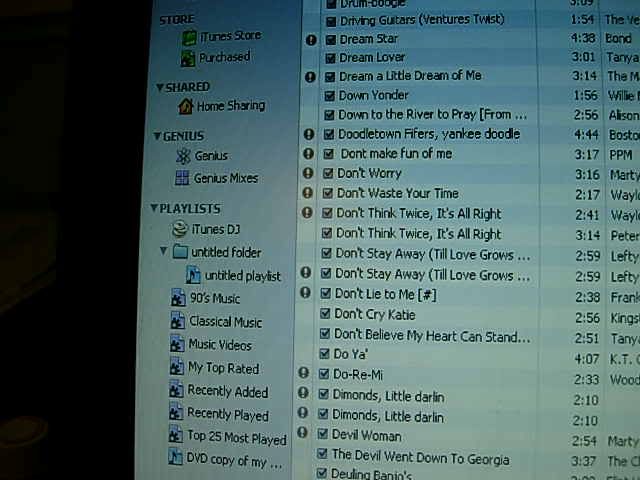The width and height of the screenshot is (640, 480).
Task: Click the 4:07 time for Do Ya'
Action: click(x=586, y=359)
